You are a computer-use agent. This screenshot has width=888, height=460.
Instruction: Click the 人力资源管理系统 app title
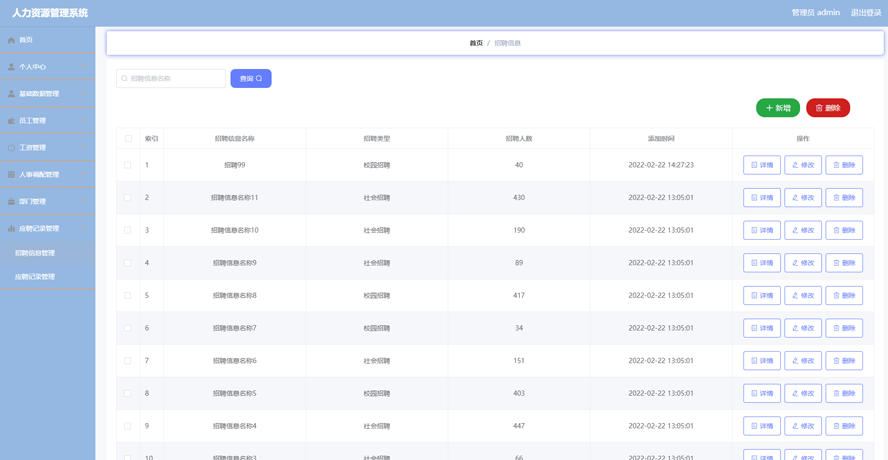pyautogui.click(x=50, y=13)
